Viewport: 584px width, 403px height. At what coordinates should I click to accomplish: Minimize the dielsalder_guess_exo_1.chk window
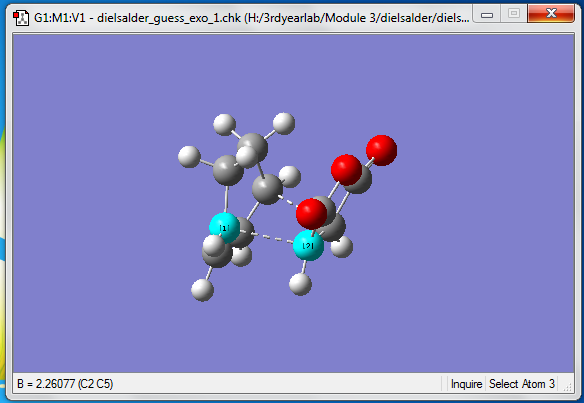(487, 14)
